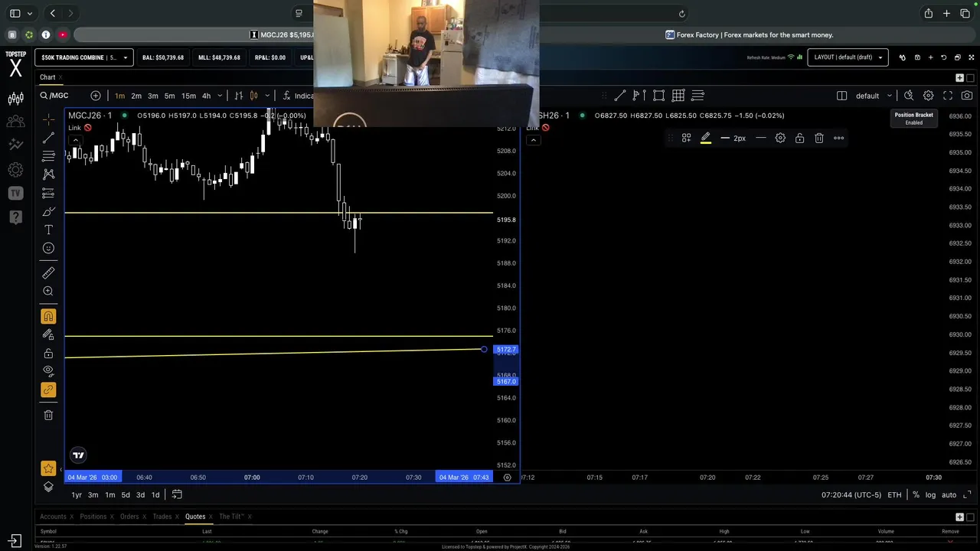The width and height of the screenshot is (980, 551).
Task: Open the TV icon in left sidebar
Action: coord(15,194)
